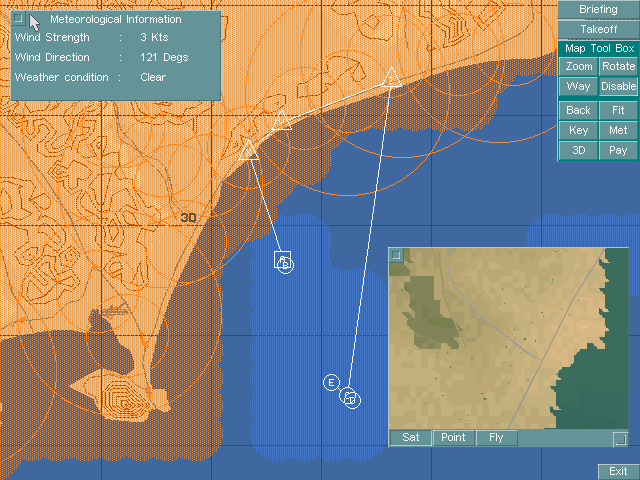
Task: Click the small box at satellite view top-left
Action: (x=396, y=255)
